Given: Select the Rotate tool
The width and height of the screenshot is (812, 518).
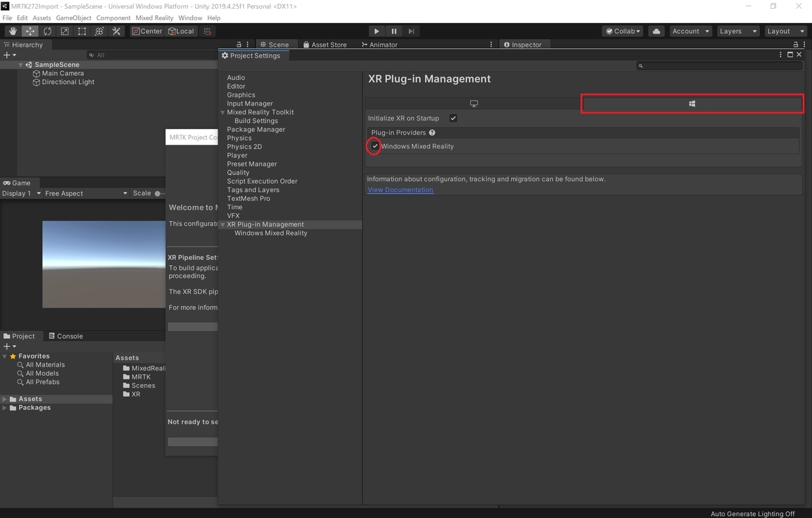Looking at the screenshot, I should [x=47, y=31].
